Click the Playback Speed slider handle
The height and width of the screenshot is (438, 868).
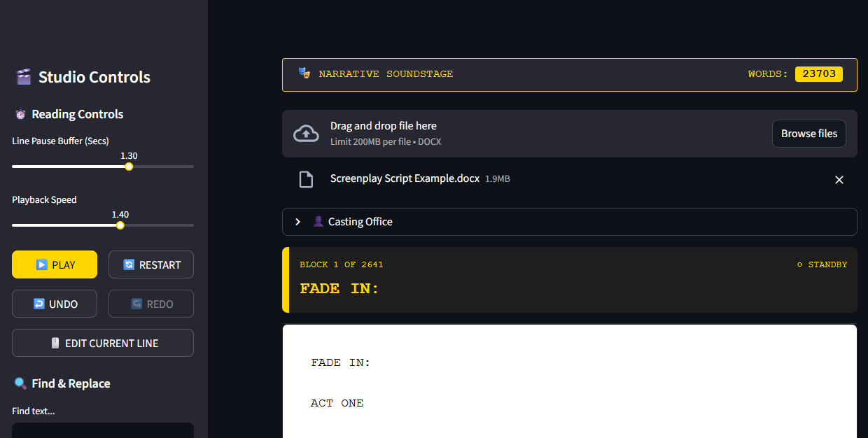click(x=120, y=225)
